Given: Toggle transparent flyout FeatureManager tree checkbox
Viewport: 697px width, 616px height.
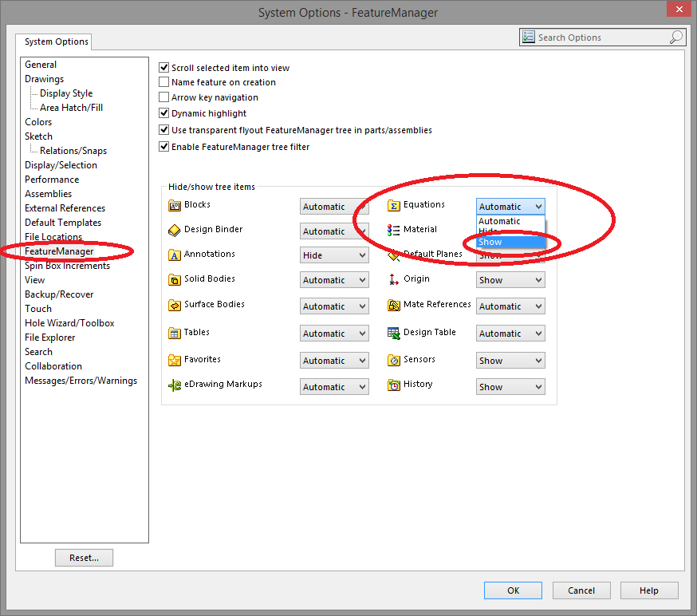Looking at the screenshot, I should pos(164,130).
